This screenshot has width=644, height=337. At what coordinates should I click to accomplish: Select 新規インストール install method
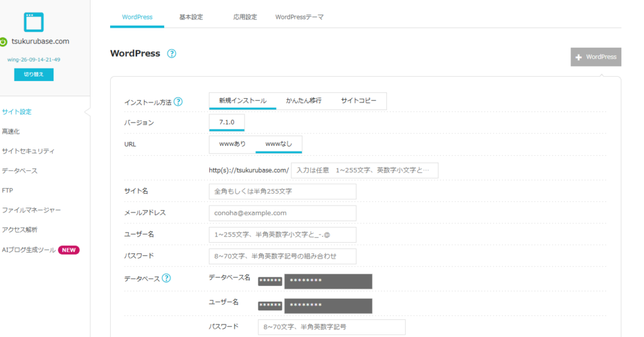tap(243, 101)
